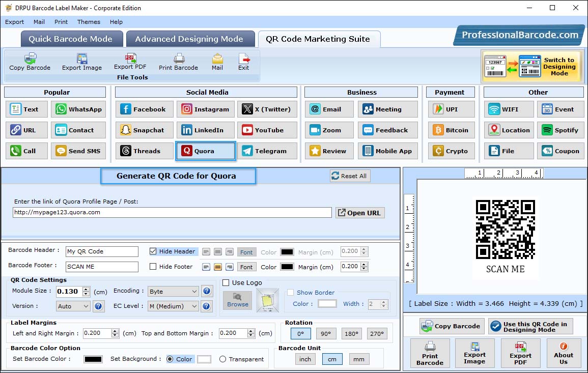Select the Zoom business QR type
The image size is (588, 373).
coord(329,130)
